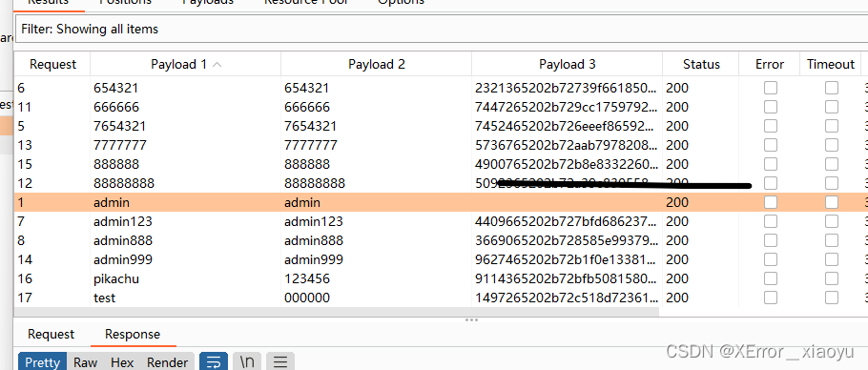The height and width of the screenshot is (370, 868).
Task: Select highlighted admin row request 1
Action: pos(441,202)
